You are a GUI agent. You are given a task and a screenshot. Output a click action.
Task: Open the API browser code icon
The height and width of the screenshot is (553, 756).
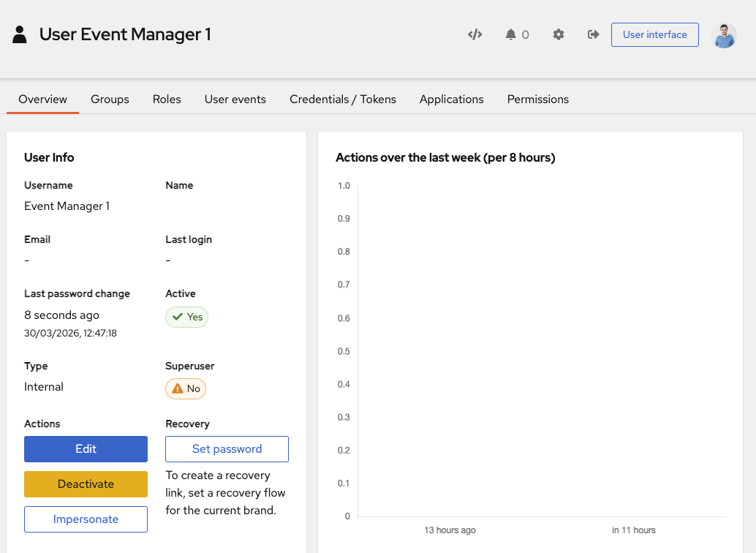click(x=475, y=34)
